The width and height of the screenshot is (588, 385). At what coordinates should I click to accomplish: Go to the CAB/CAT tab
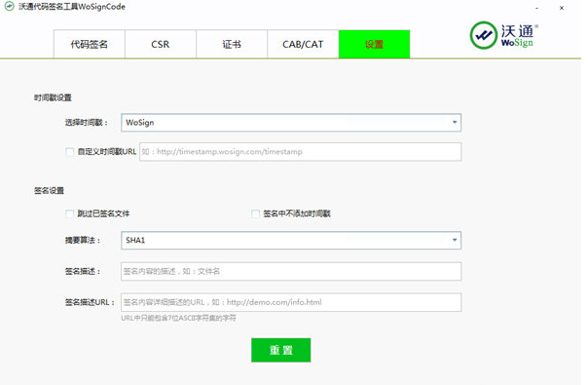click(303, 44)
